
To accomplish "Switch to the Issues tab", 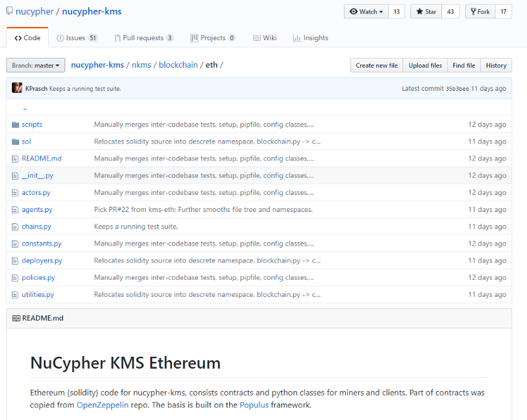I will (77, 38).
